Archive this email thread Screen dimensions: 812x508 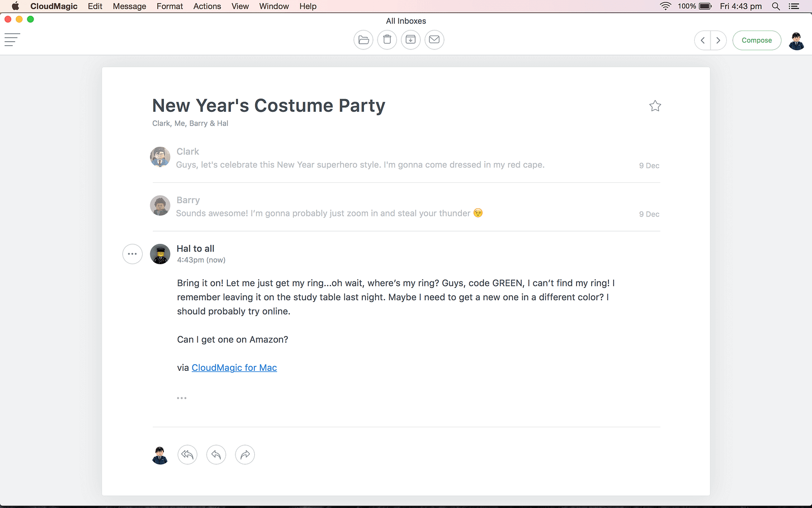click(411, 40)
